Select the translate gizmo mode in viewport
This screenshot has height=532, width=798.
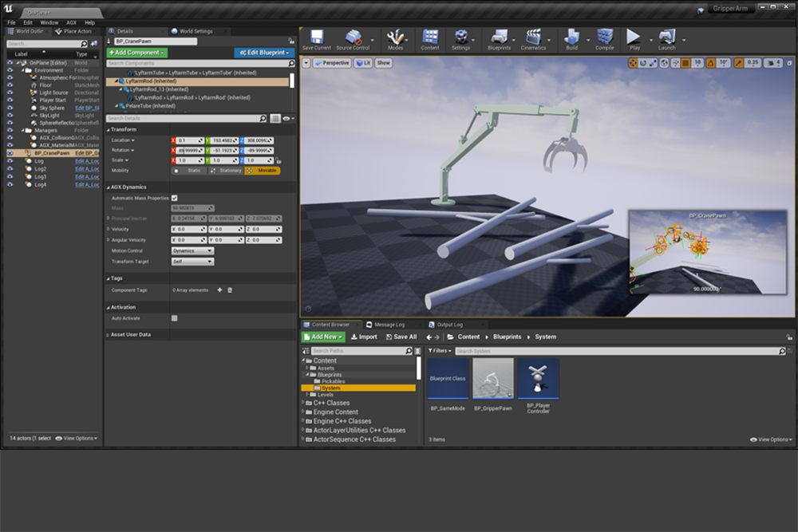pyautogui.click(x=633, y=63)
